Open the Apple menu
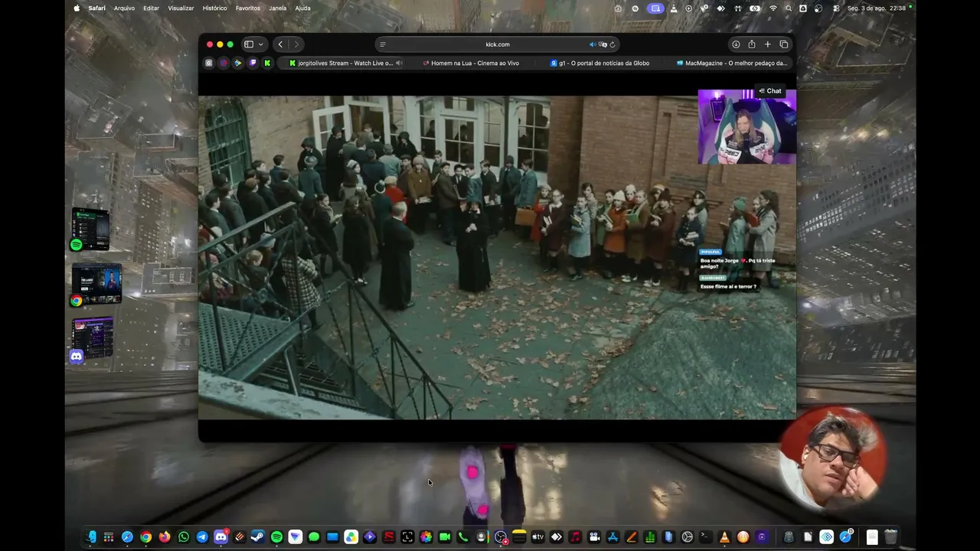The width and height of the screenshot is (980, 551). [77, 8]
